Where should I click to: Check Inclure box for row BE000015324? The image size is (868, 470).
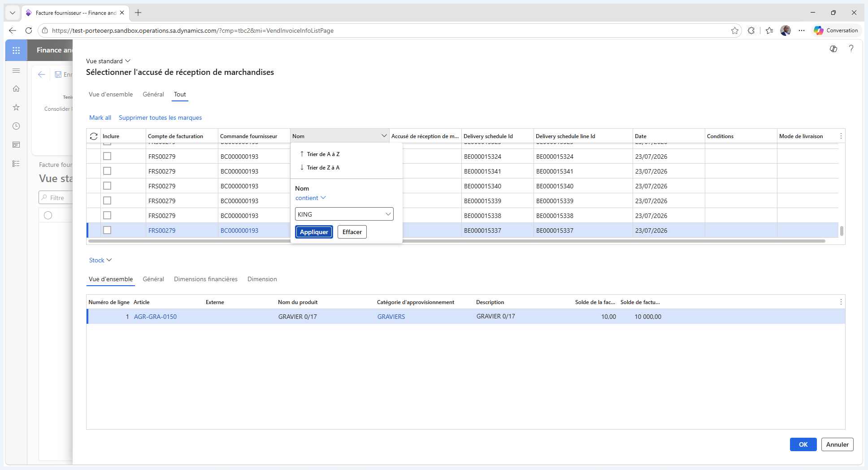point(107,156)
